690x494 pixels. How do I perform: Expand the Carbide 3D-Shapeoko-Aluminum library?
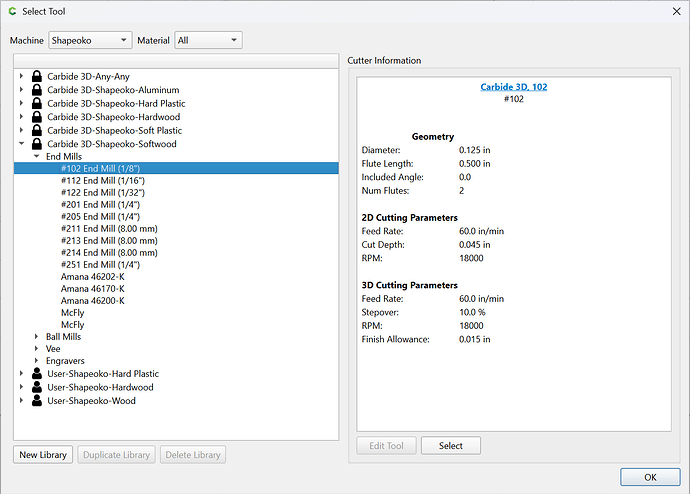21,90
